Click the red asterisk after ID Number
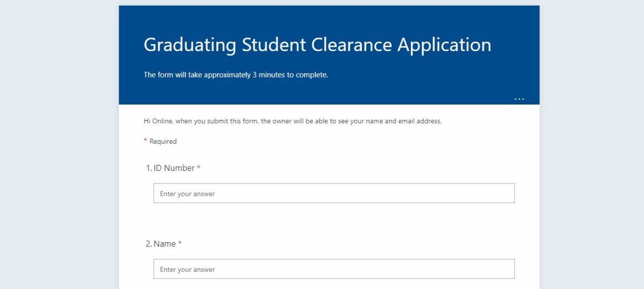 (198, 168)
